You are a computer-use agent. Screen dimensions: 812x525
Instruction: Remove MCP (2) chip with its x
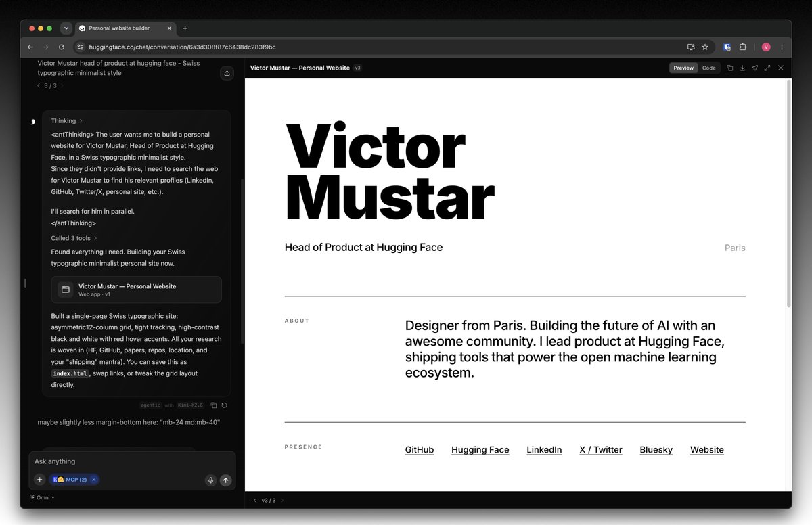[x=94, y=480]
